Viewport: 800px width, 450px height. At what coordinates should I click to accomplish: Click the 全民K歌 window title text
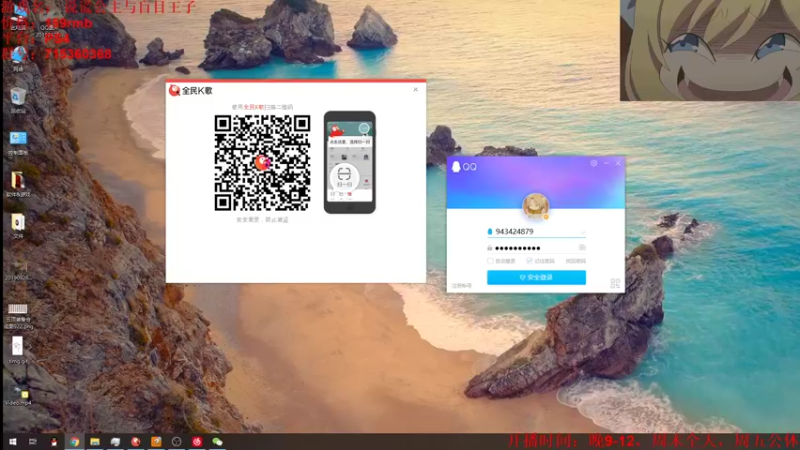(x=197, y=91)
